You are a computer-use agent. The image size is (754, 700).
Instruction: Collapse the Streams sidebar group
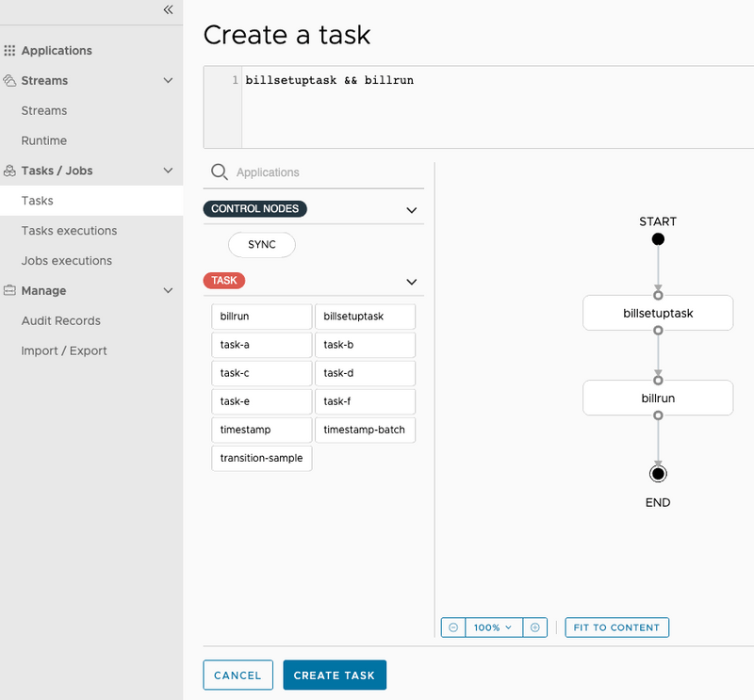tap(168, 81)
